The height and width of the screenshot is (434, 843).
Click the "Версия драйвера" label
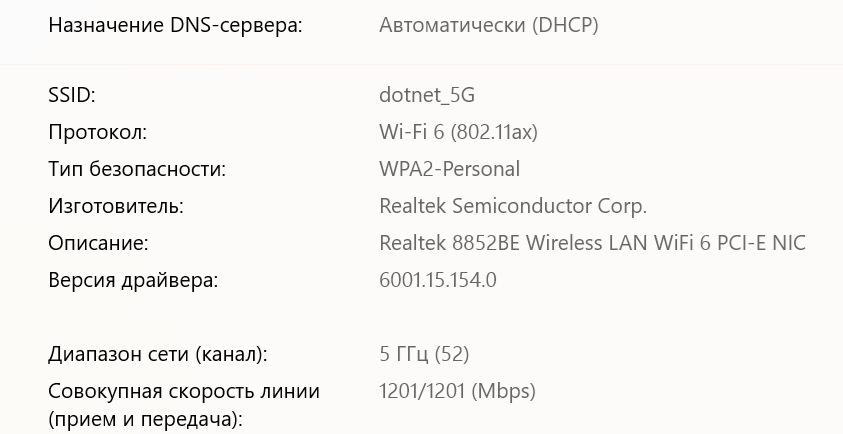(133, 280)
